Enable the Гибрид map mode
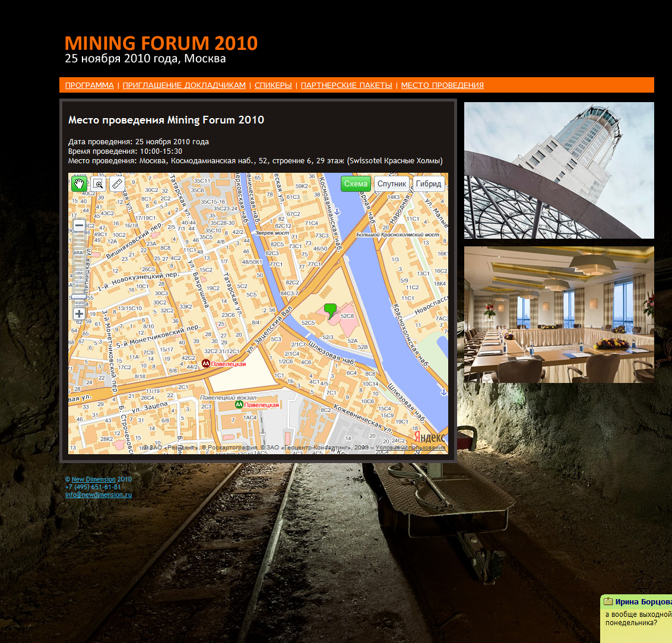 [x=429, y=183]
